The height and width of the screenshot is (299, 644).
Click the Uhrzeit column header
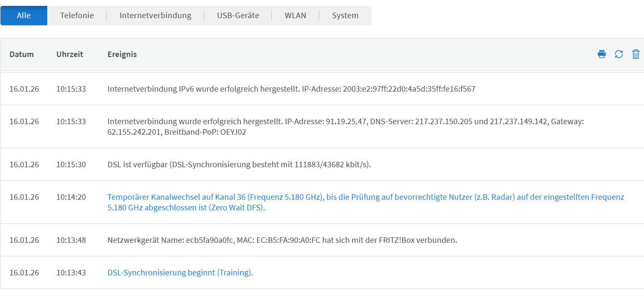pos(70,54)
